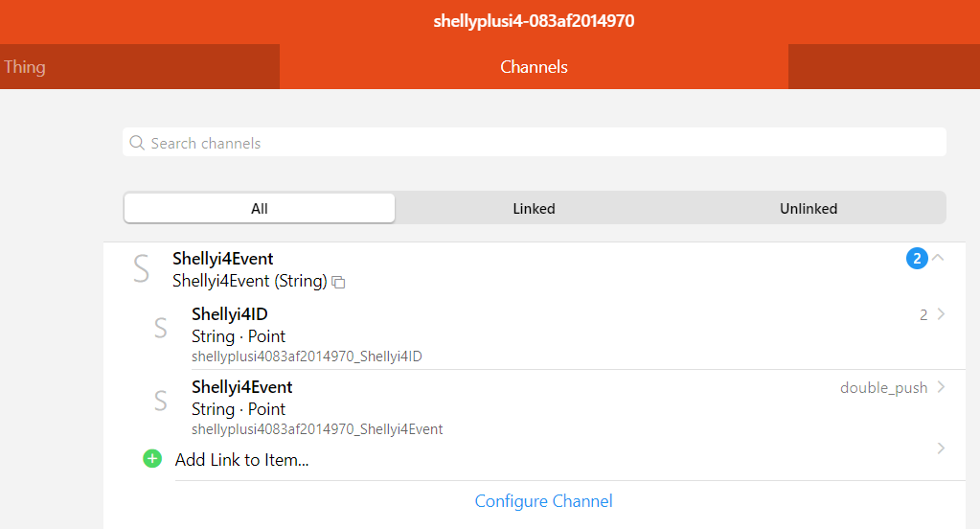Viewport: 980px width, 529px height.
Task: Open the Shellyi4ID linked item name
Action: click(236, 314)
